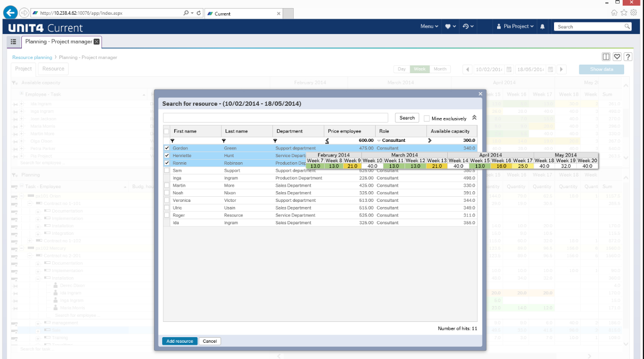This screenshot has height=359, width=644.
Task: Click the browser back arrow button
Action: [x=11, y=13]
